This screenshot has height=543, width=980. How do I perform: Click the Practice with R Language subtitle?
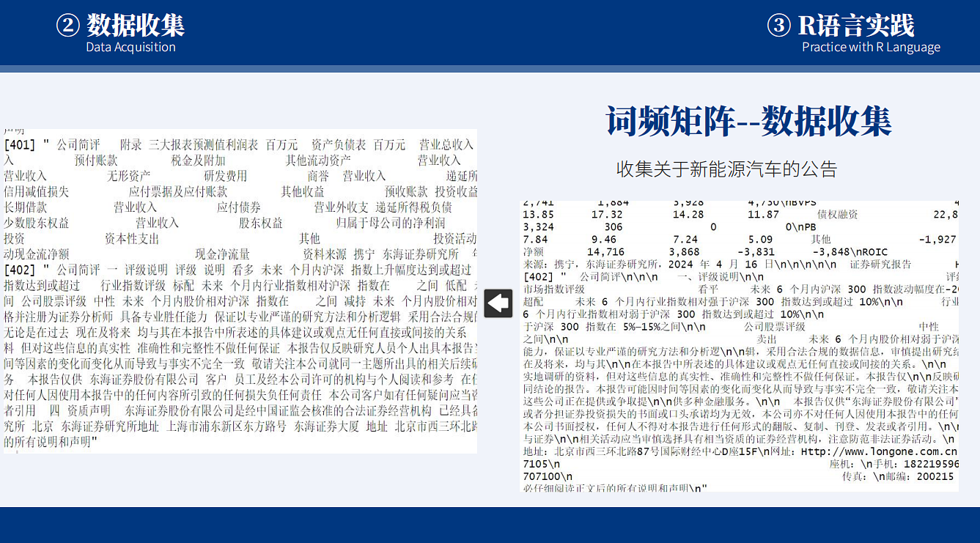pos(871,47)
